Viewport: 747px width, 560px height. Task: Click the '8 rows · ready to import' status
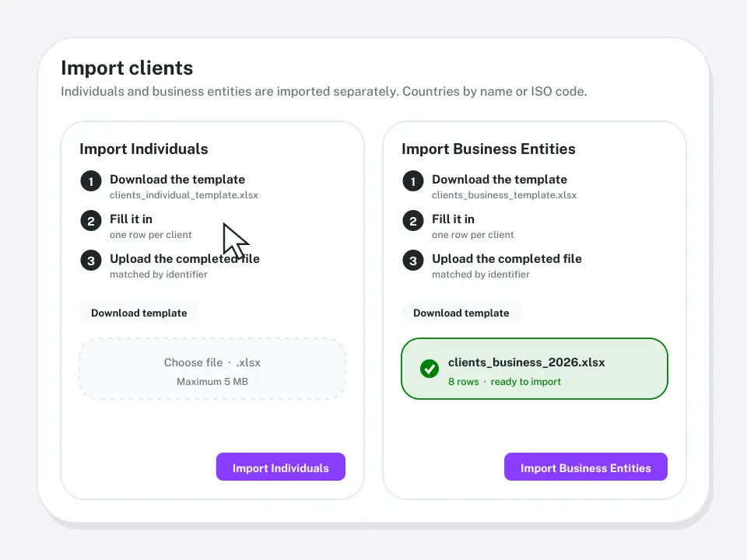tap(504, 381)
